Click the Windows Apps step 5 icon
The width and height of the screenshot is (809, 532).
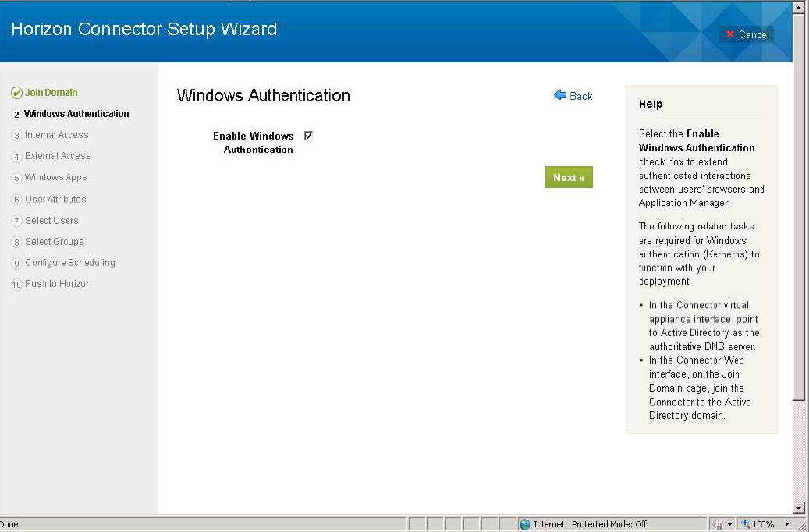pyautogui.click(x=16, y=178)
